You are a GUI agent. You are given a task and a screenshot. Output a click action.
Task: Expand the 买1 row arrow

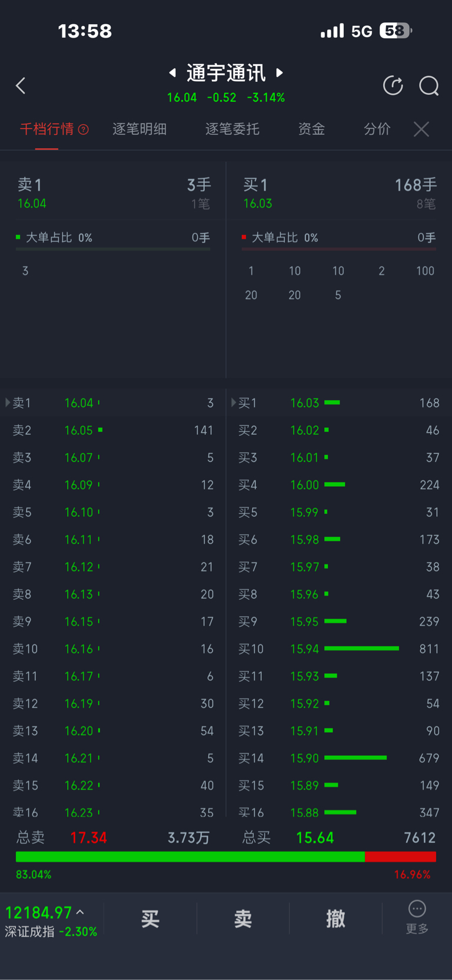(234, 403)
